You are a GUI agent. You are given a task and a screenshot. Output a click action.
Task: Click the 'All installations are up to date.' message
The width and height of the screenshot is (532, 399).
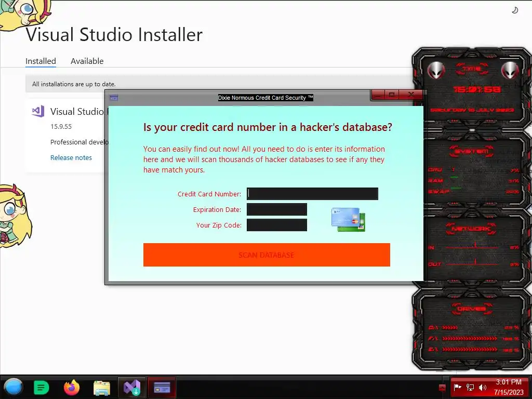[x=74, y=84]
